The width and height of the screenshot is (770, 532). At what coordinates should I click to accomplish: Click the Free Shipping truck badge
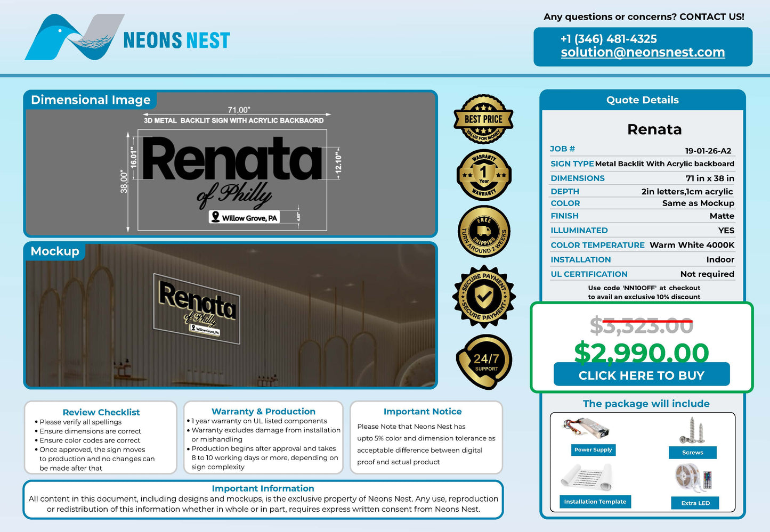coord(484,232)
